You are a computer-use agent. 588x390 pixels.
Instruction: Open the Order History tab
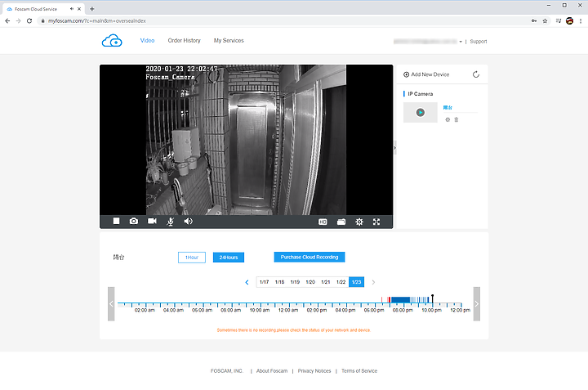pos(184,41)
